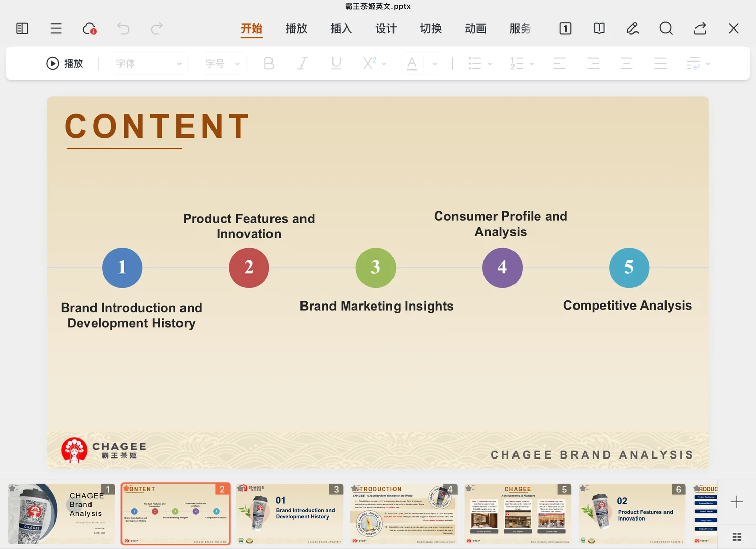Image resolution: width=756 pixels, height=549 pixels.
Task: Open the text direction and wrap tool
Action: coord(693,64)
